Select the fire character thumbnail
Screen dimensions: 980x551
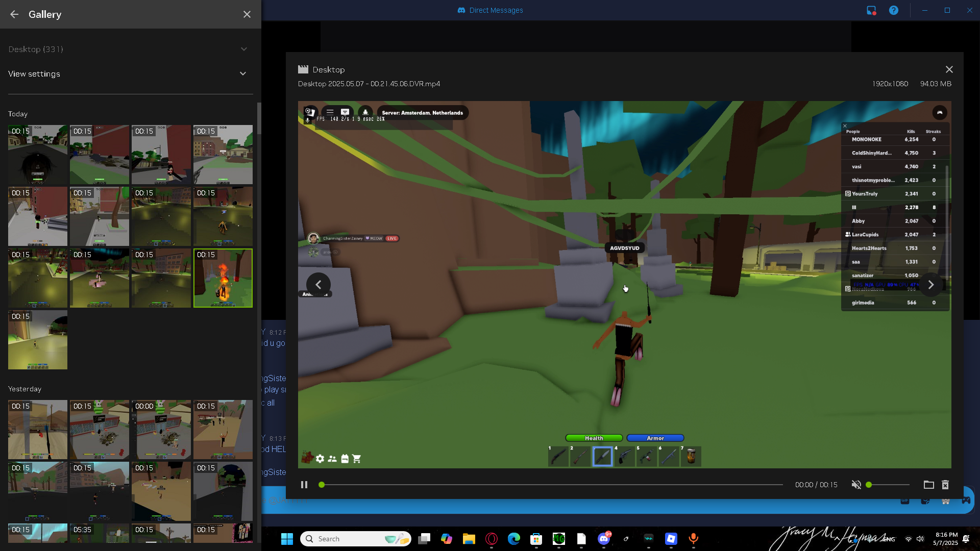223,278
